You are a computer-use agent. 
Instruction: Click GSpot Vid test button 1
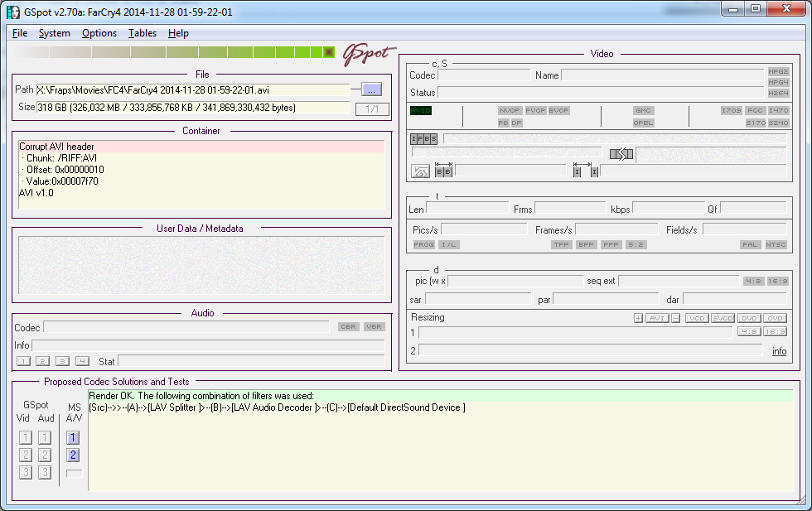coord(26,438)
